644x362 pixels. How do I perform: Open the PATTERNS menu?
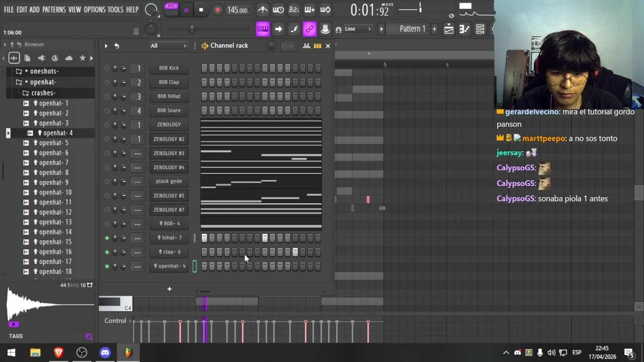coord(54,10)
